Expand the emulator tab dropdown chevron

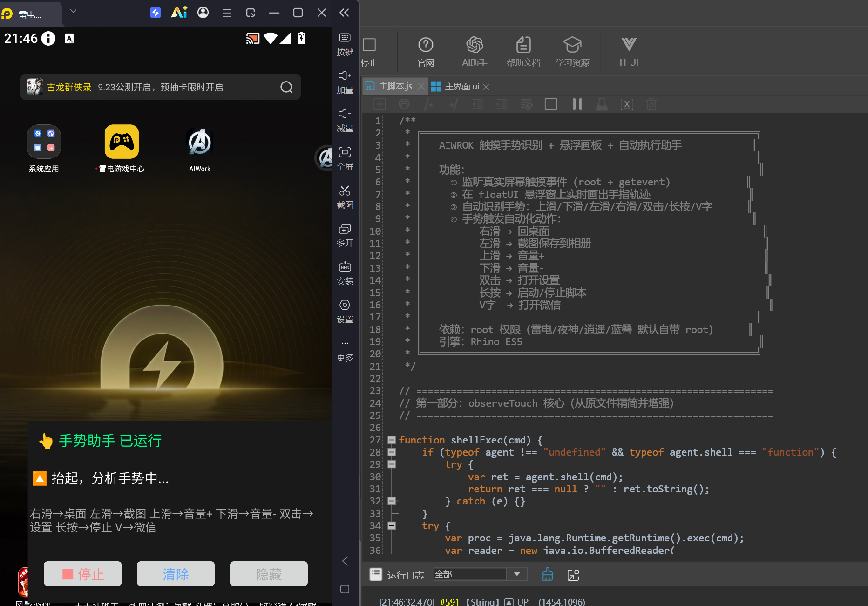73,11
